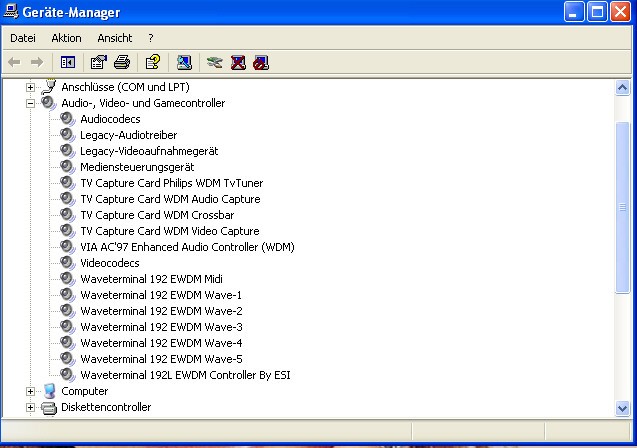Expand the Anschlüsse (COM und LPT) node
The image size is (637, 448).
30,87
